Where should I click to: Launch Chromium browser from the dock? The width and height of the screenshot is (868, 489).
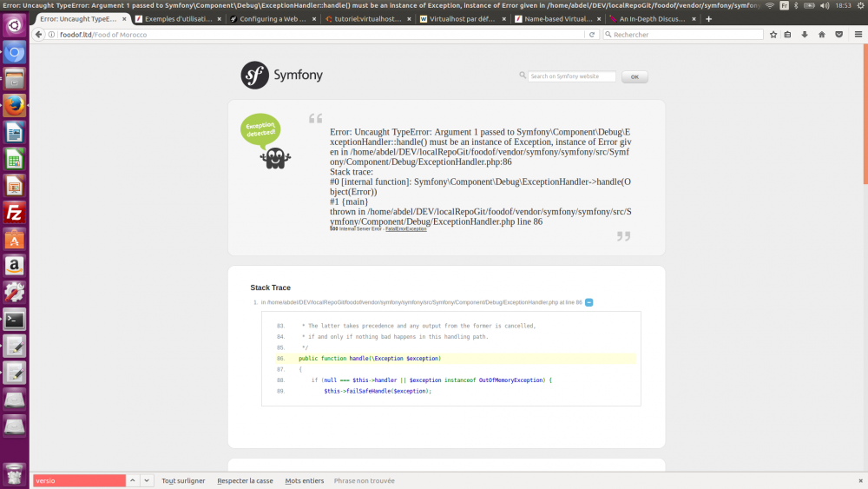(x=15, y=53)
